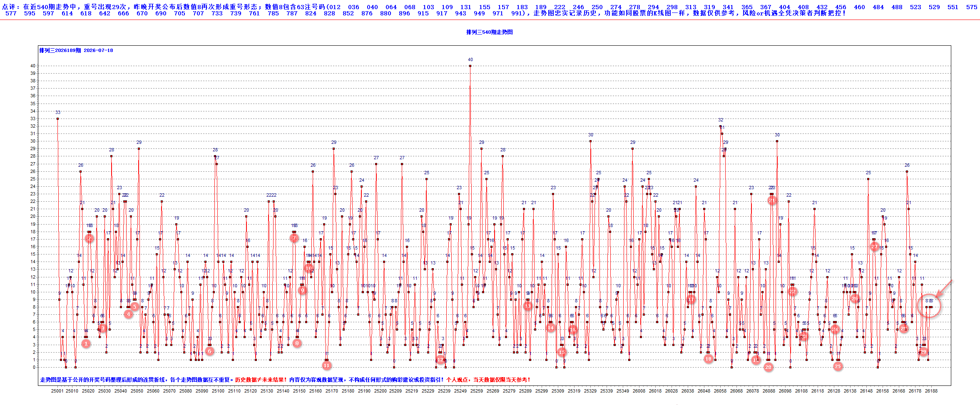
Task: Select number 404 in the header commentary
Action: click(784, 7)
